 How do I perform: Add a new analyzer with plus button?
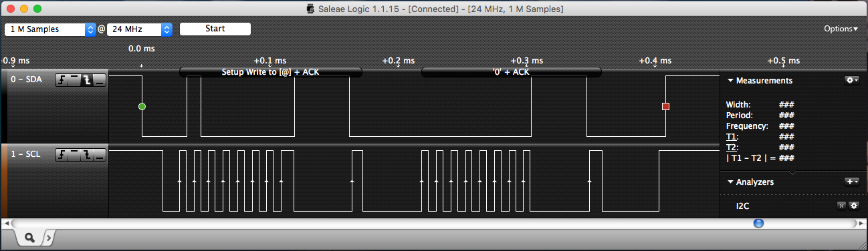pyautogui.click(x=851, y=182)
